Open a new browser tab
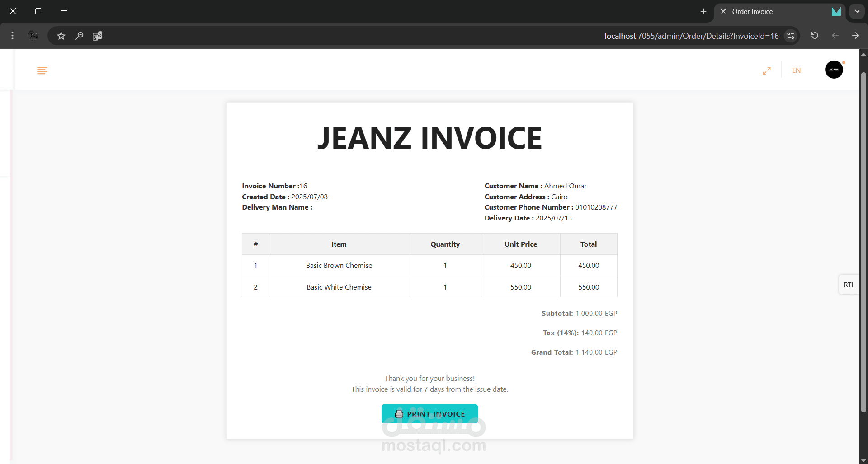868x464 pixels. click(703, 11)
